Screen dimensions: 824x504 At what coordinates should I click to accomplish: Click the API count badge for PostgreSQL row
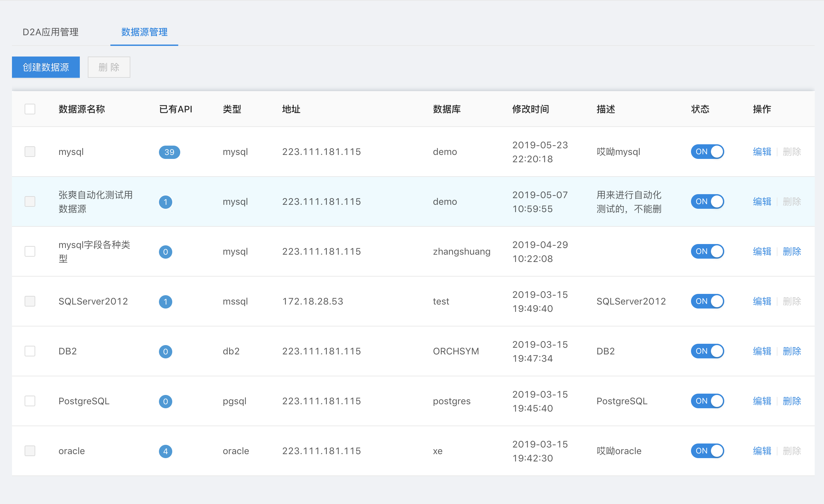pyautogui.click(x=165, y=401)
